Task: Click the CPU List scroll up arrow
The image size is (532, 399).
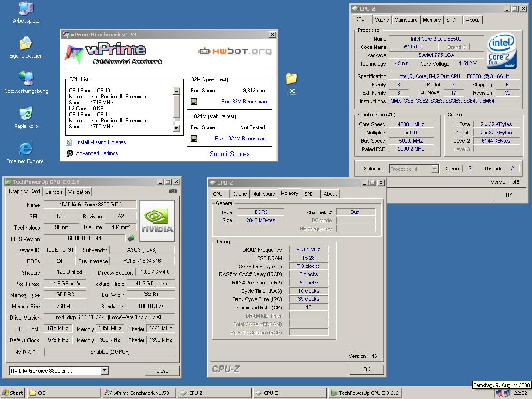Action: 176,91
